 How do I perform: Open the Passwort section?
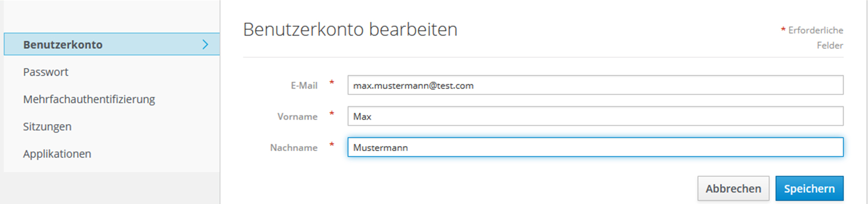pos(45,72)
